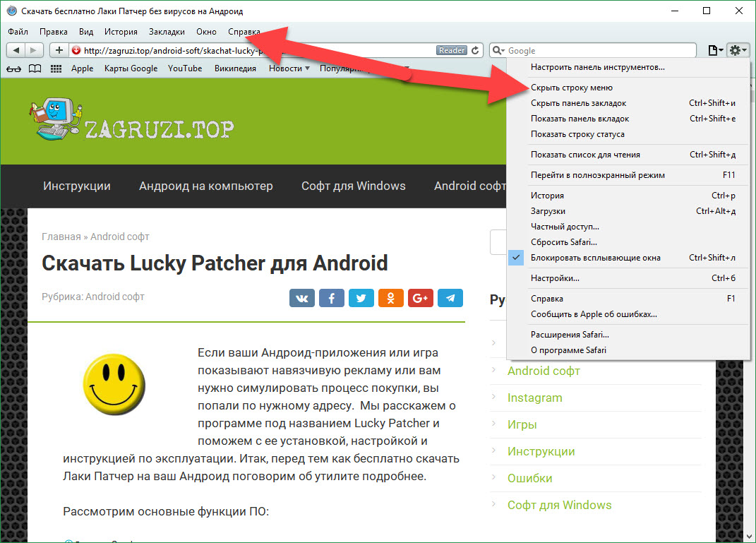Open the Top Sites grid icon
Image resolution: width=756 pixels, height=543 pixels.
coord(56,68)
